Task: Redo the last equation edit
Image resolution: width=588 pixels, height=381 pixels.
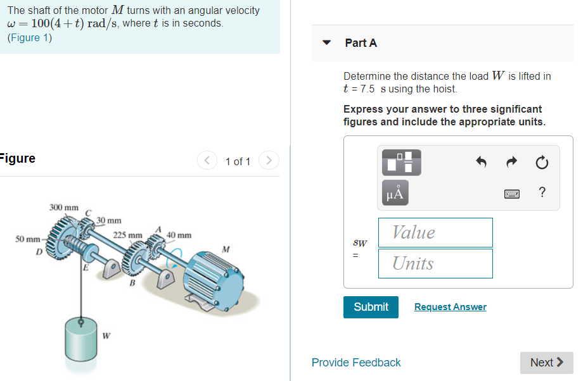Action: coord(511,162)
